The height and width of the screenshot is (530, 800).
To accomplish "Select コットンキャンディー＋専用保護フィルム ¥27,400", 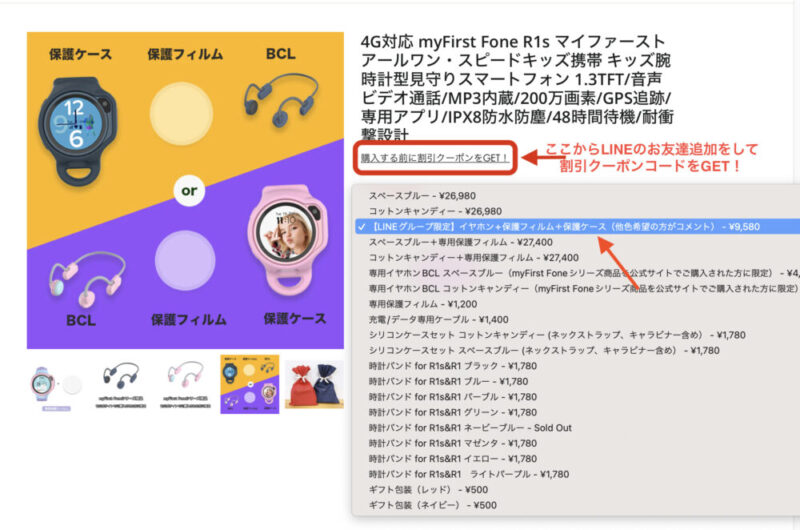I will pos(577,258).
